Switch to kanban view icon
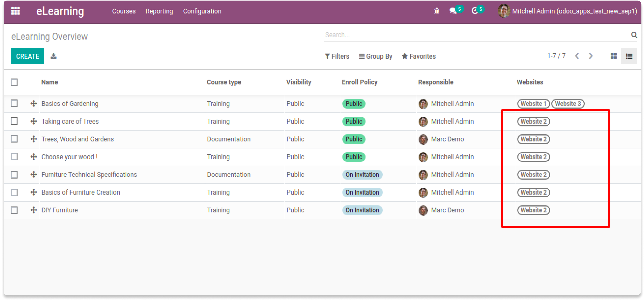 point(613,56)
